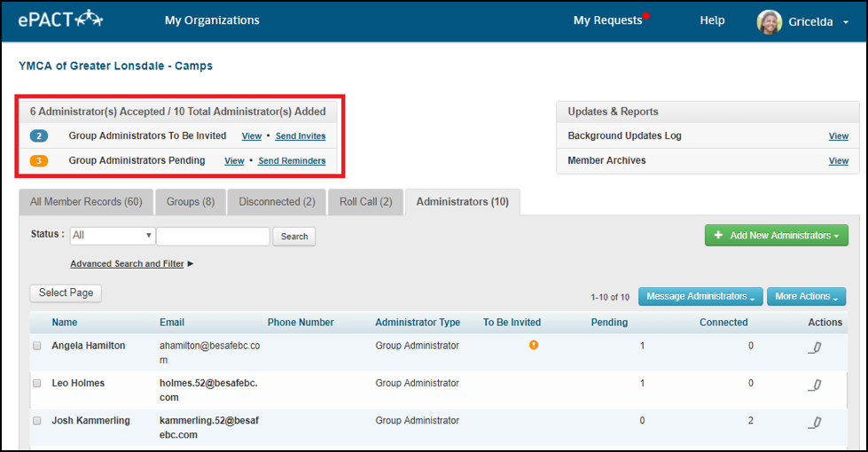The image size is (868, 452).
Task: Switch to the Disconnected (2) tab
Action: [277, 202]
